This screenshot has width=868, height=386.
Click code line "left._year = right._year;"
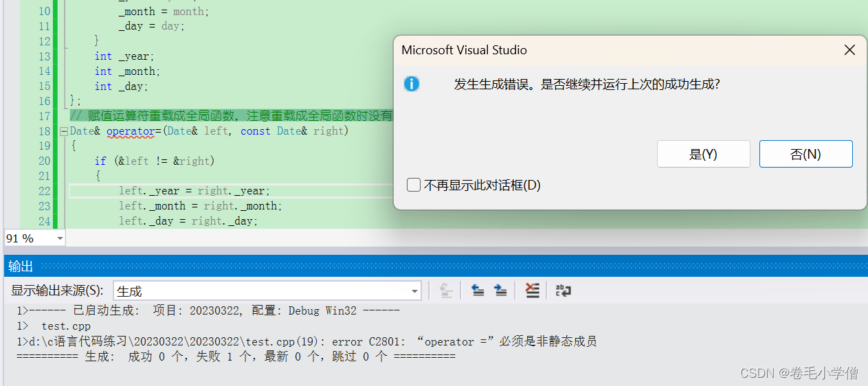194,191
